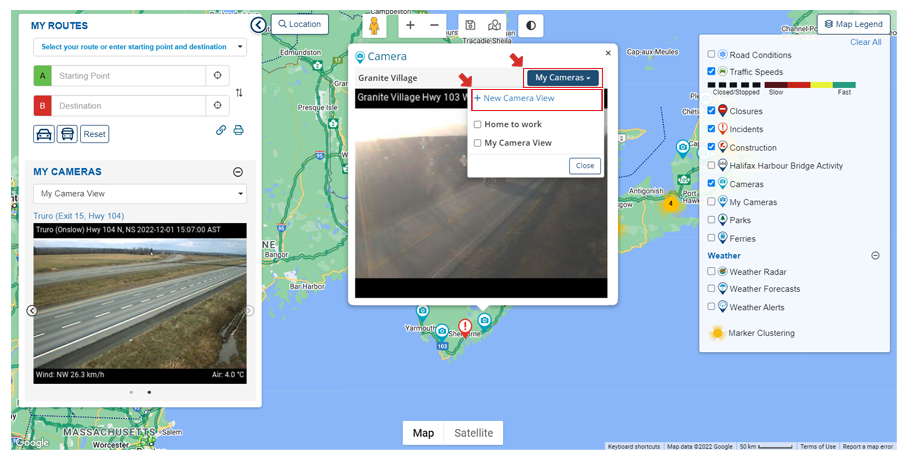Enable the Road Conditions checkbox

pyautogui.click(x=711, y=55)
